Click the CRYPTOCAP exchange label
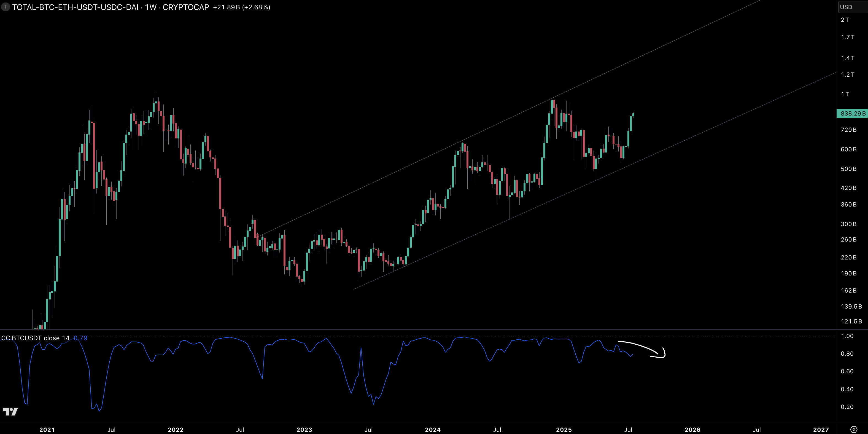This screenshot has height=434, width=868. pos(186,7)
